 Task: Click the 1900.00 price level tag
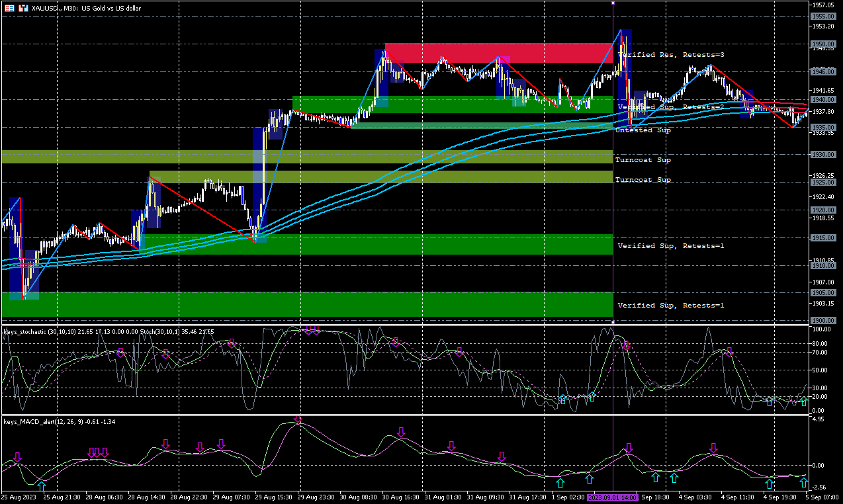pyautogui.click(x=823, y=320)
